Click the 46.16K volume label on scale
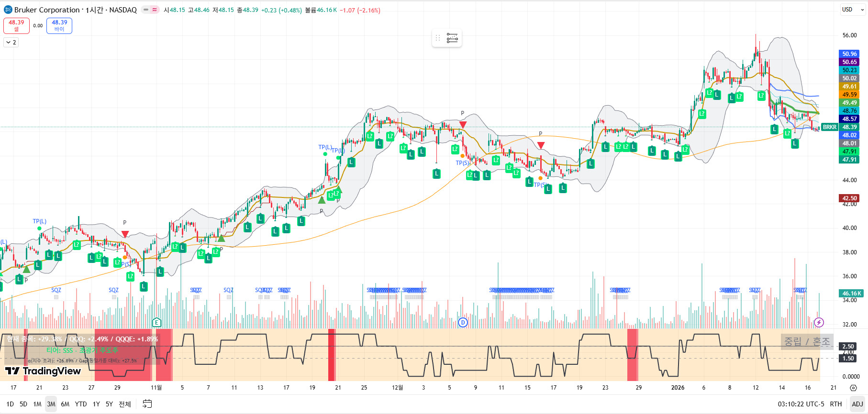 (x=851, y=294)
